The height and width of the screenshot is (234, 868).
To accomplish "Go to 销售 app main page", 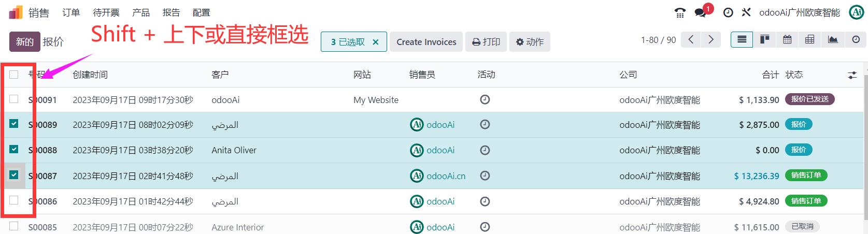I will tap(39, 12).
